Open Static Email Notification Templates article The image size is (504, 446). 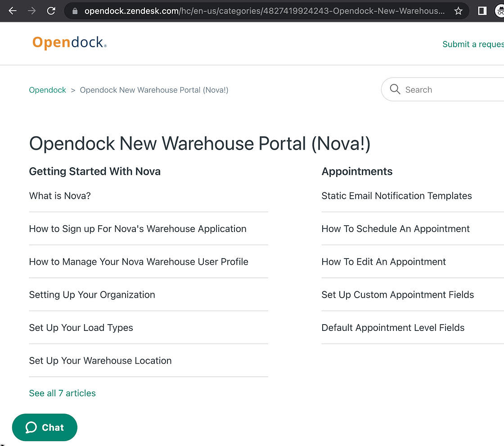(x=396, y=196)
